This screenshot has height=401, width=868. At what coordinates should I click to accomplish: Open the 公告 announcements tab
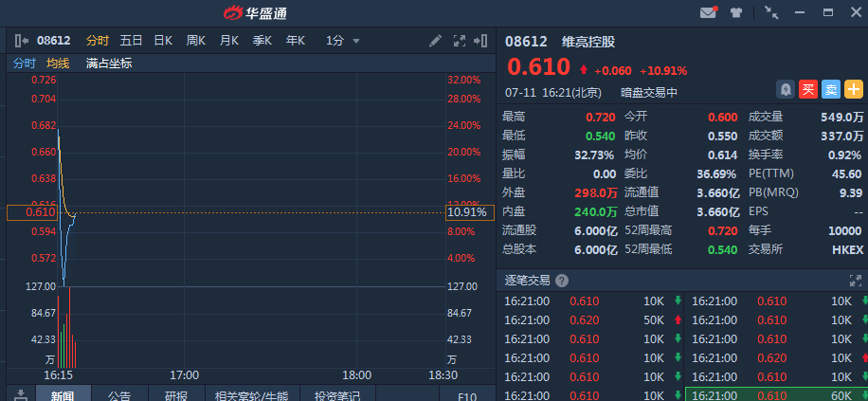click(119, 394)
